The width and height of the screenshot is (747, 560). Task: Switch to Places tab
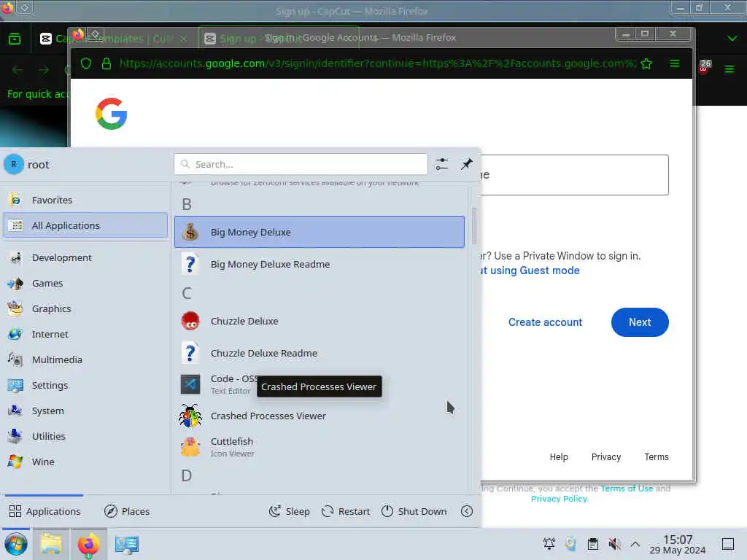click(127, 511)
